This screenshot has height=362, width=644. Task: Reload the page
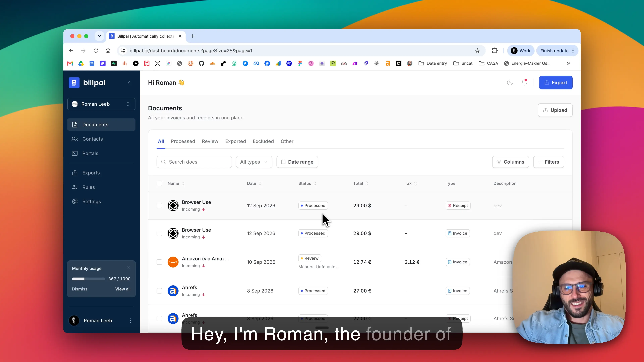tap(95, 51)
